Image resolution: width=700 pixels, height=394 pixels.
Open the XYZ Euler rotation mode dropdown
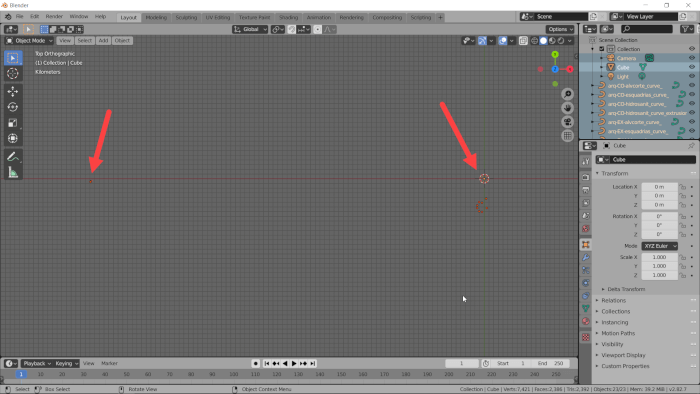pyautogui.click(x=659, y=246)
